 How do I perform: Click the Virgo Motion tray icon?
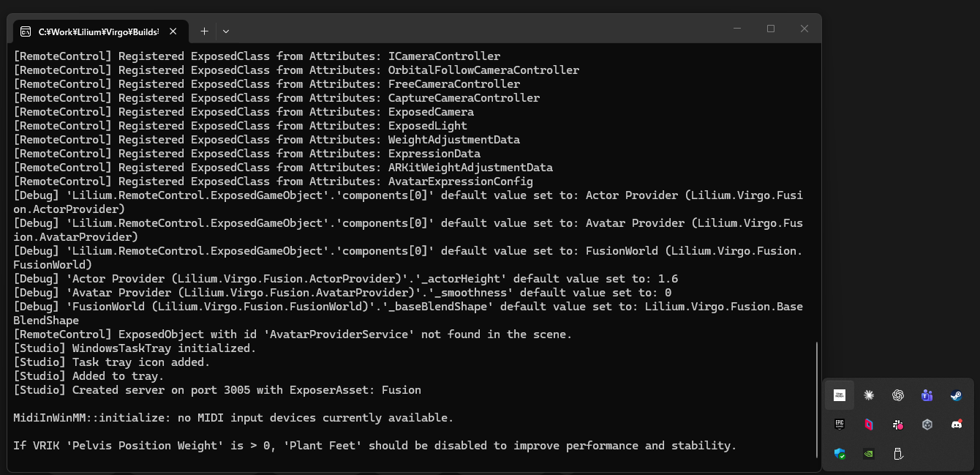840,395
